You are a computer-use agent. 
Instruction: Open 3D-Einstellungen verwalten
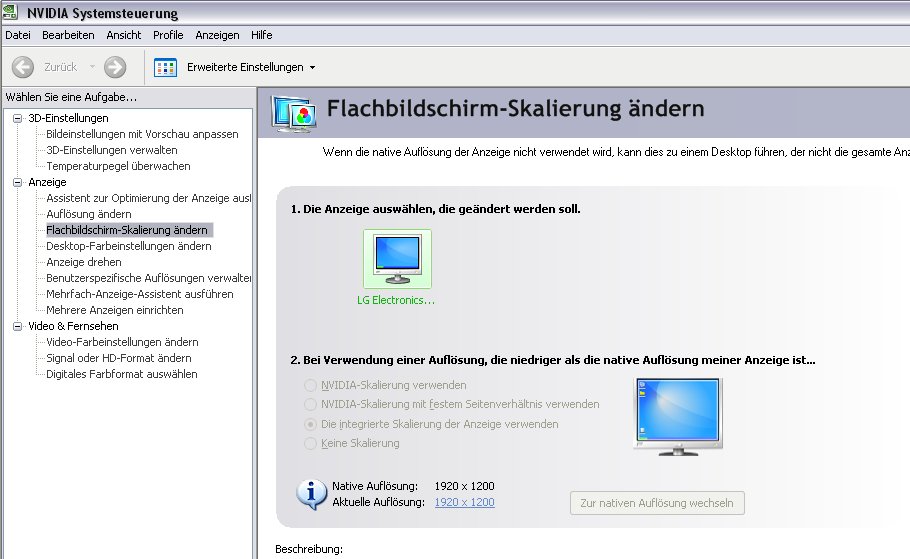[x=112, y=150]
